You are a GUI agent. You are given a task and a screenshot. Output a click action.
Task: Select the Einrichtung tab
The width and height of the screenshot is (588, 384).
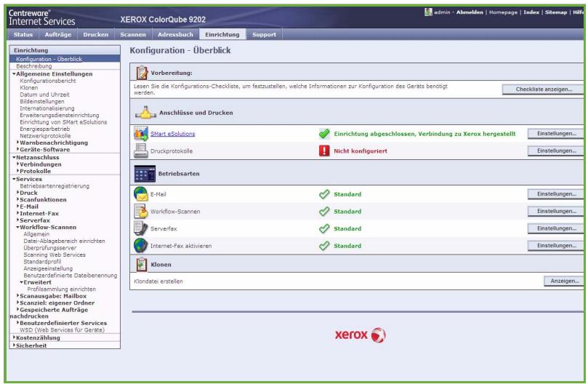tap(222, 34)
